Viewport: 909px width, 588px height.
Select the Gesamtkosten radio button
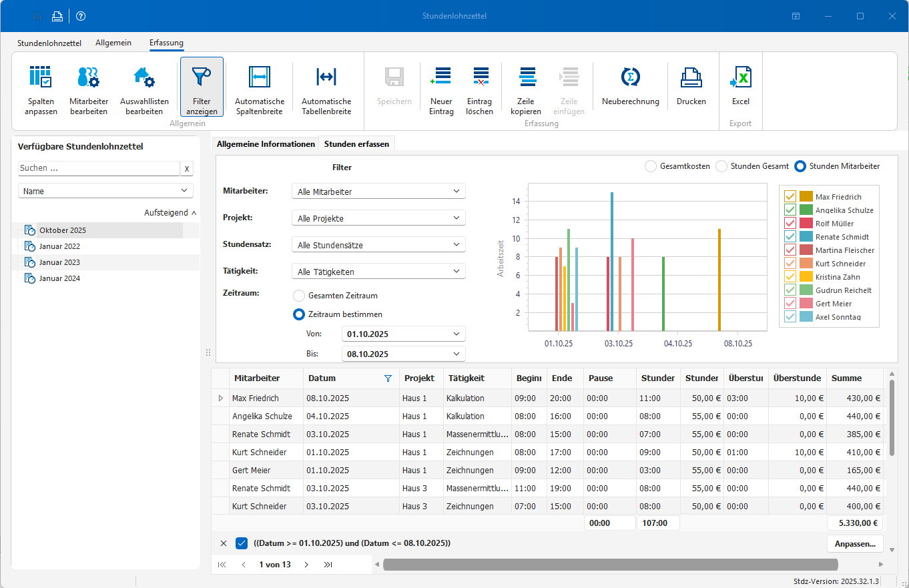651,166
